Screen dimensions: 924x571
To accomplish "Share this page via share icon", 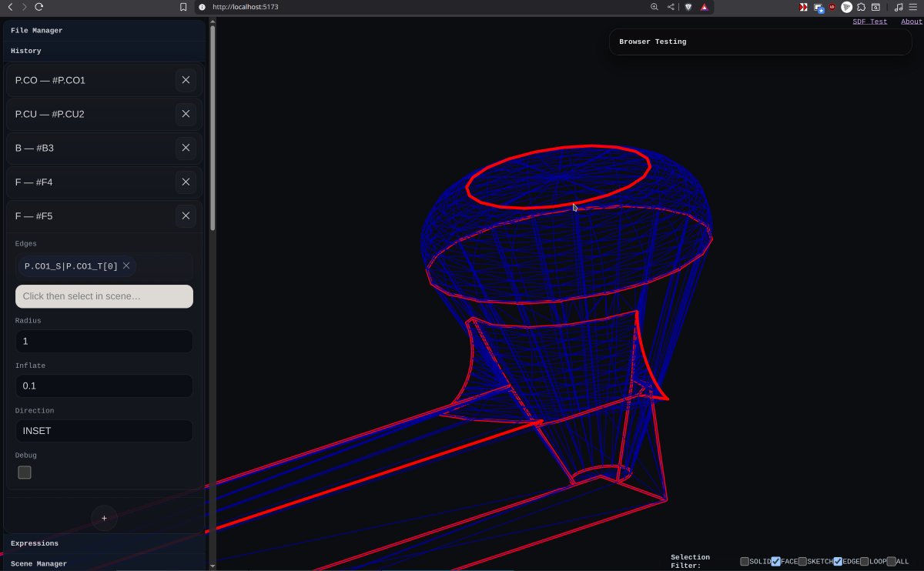I will tap(671, 7).
